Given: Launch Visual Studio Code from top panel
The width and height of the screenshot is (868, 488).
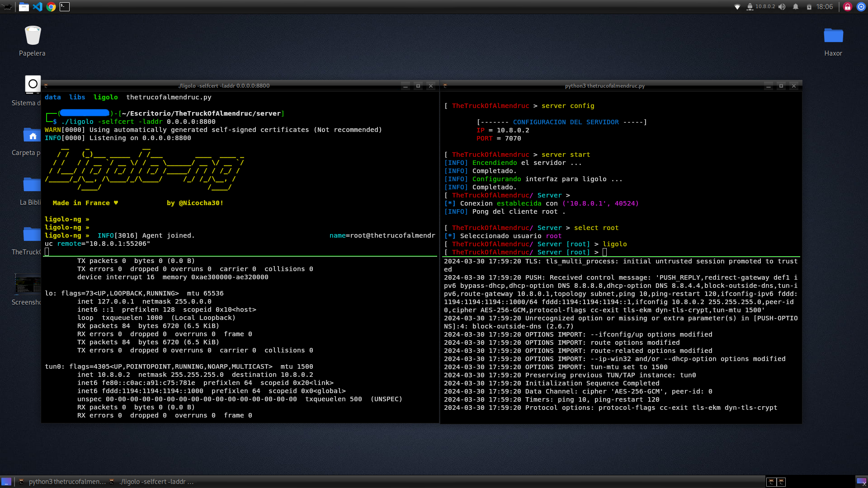Looking at the screenshot, I should 38,7.
